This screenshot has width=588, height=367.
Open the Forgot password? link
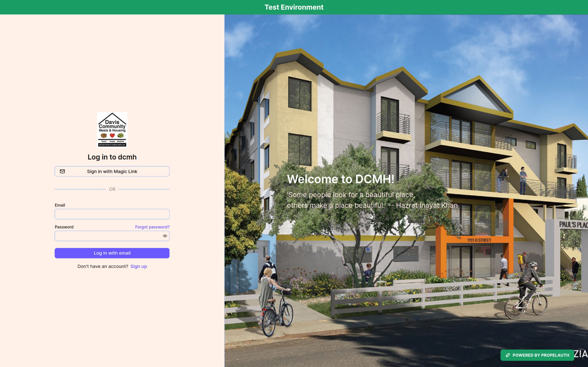(x=152, y=227)
